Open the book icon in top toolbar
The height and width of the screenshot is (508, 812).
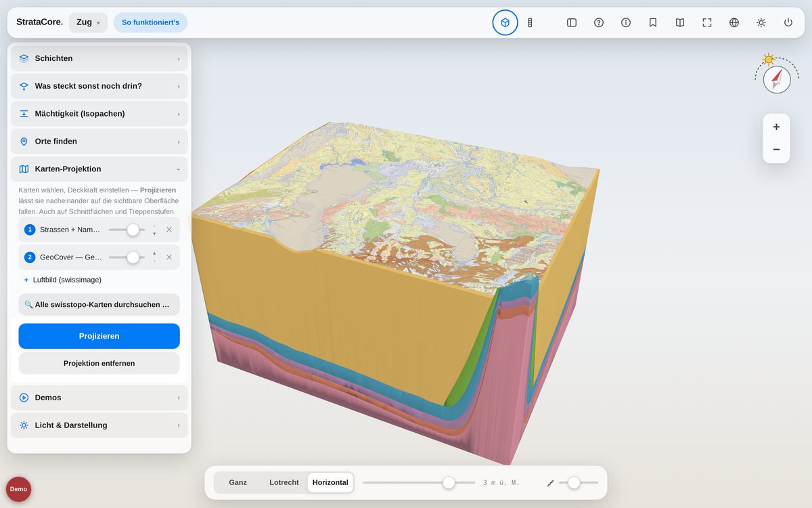click(x=680, y=22)
